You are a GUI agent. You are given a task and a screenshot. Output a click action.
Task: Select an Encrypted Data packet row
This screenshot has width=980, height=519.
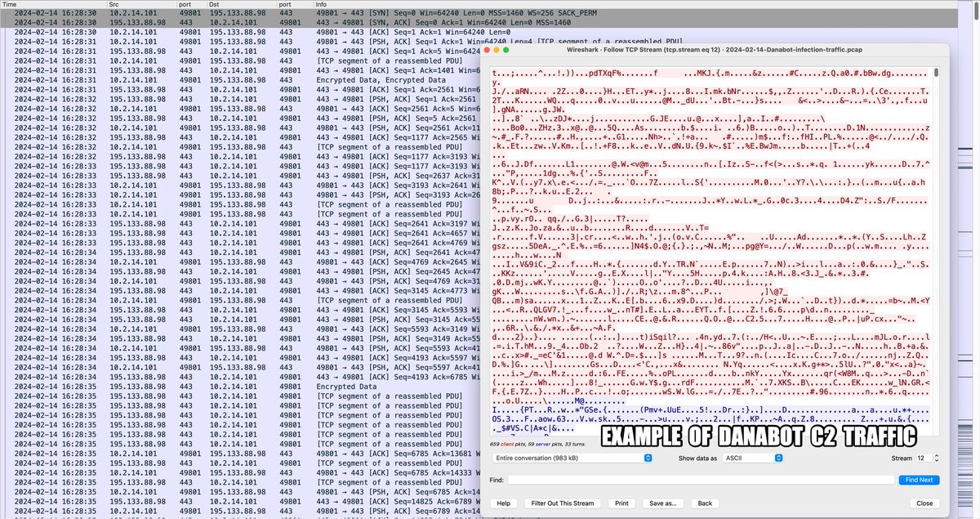coord(245,78)
